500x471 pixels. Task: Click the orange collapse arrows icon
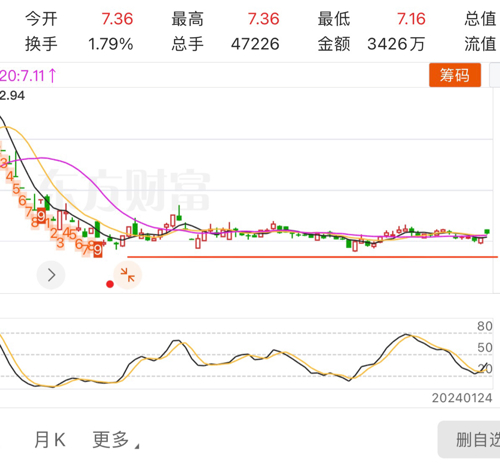point(128,275)
